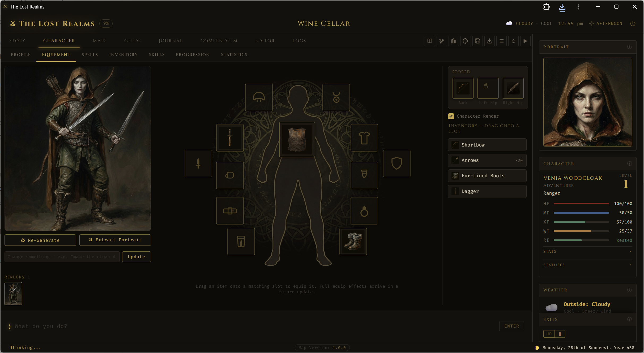Click the Update button
Viewport: 644px width, 353px height.
pyautogui.click(x=137, y=257)
